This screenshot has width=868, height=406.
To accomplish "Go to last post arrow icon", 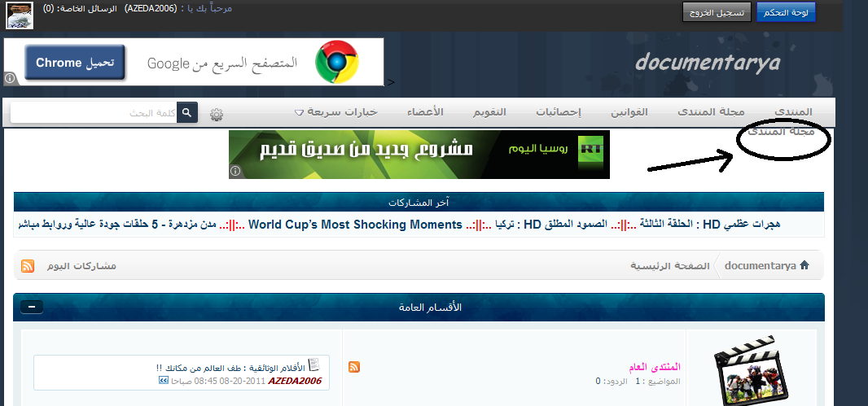I will tap(164, 381).
